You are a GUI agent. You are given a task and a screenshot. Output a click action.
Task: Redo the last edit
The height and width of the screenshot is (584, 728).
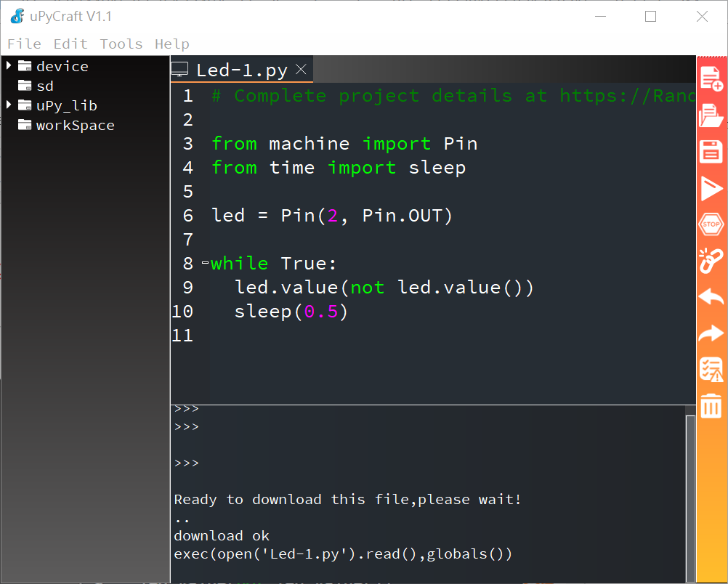coord(711,333)
